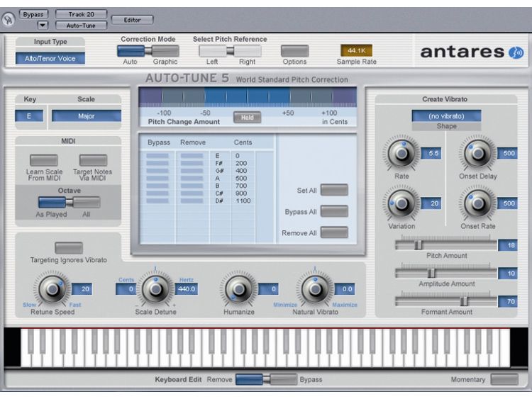Viewport: 532px width, 399px height.
Task: Click the Onset Rate knob
Action: click(x=478, y=203)
